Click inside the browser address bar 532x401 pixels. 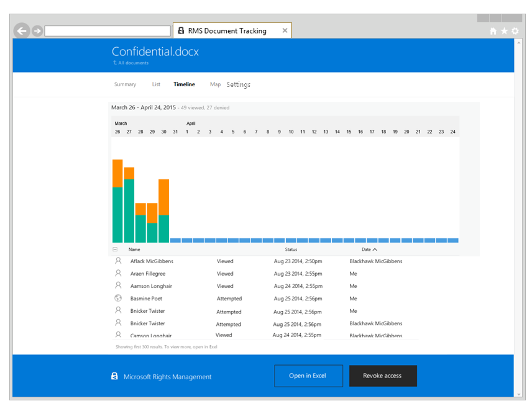pyautogui.click(x=108, y=31)
